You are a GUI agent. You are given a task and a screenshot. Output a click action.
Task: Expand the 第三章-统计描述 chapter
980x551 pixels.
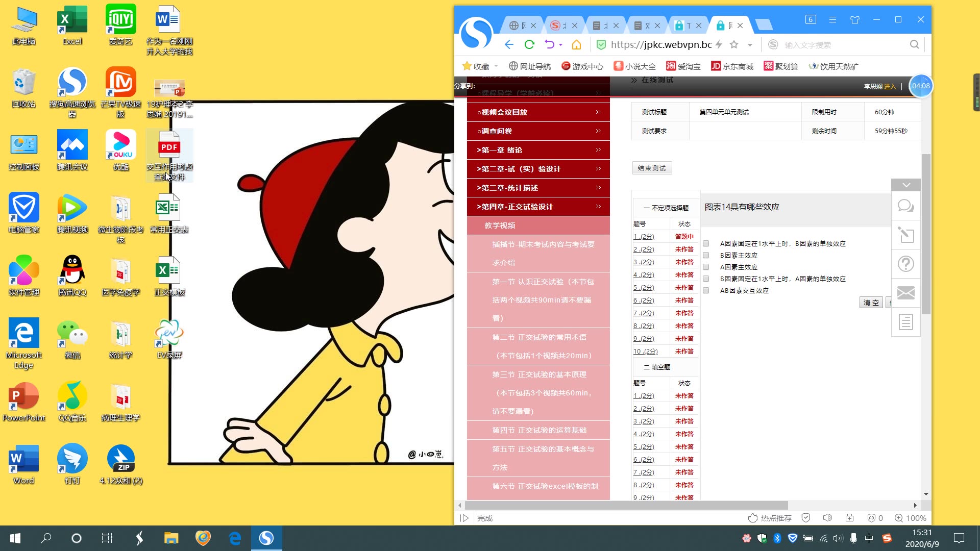click(x=538, y=188)
